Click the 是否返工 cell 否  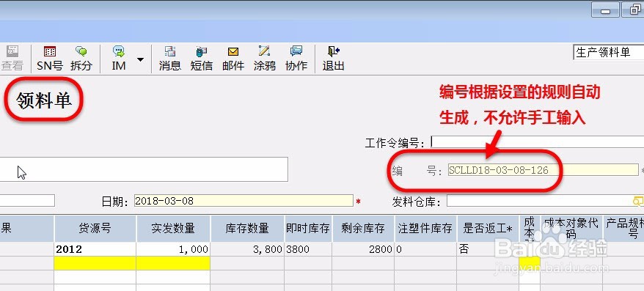tap(488, 249)
